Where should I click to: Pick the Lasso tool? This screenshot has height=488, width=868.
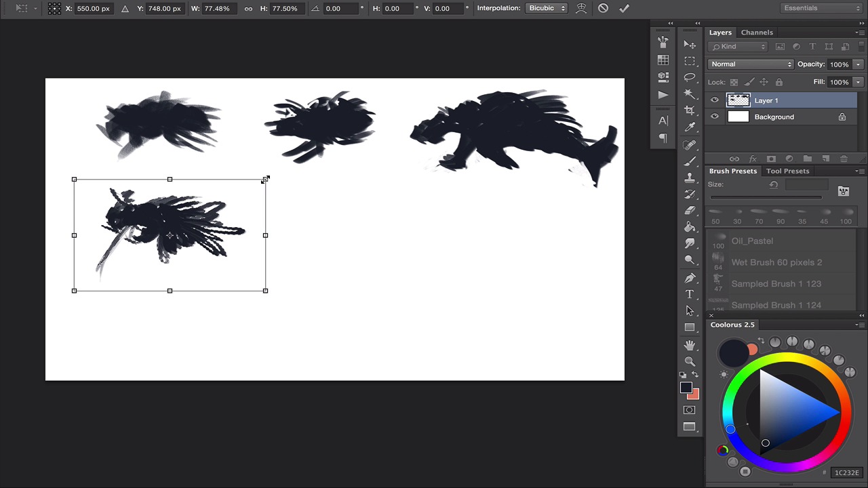(x=690, y=77)
